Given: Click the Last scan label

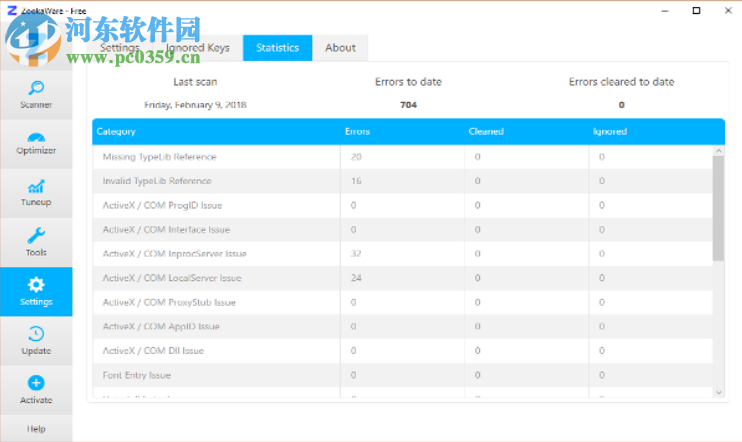Looking at the screenshot, I should coord(195,82).
